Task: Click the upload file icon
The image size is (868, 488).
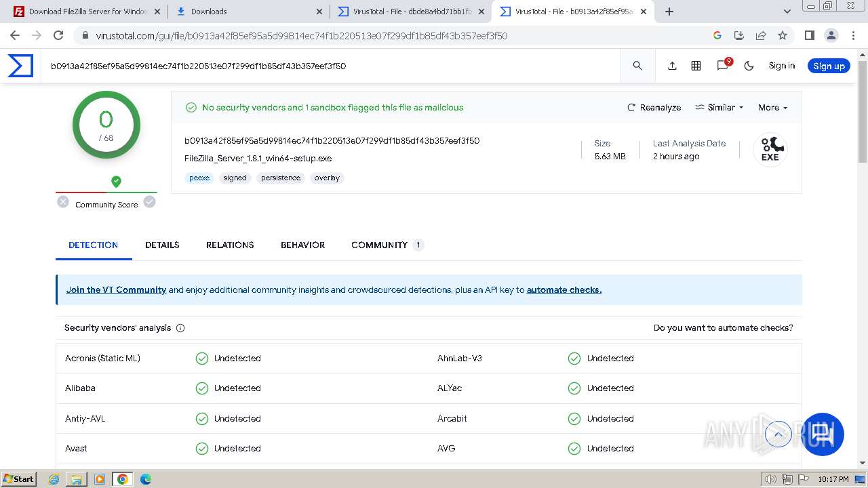Action: (x=672, y=66)
